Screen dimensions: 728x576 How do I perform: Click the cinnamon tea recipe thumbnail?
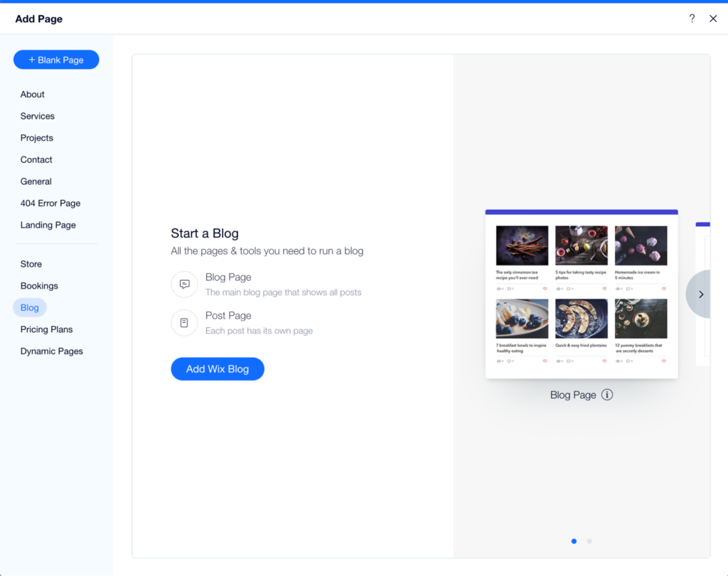point(522,245)
